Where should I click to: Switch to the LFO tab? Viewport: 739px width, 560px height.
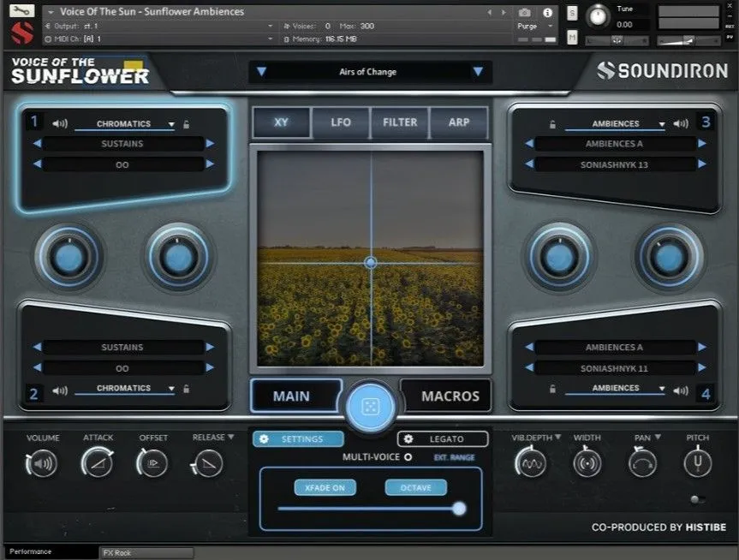(341, 122)
